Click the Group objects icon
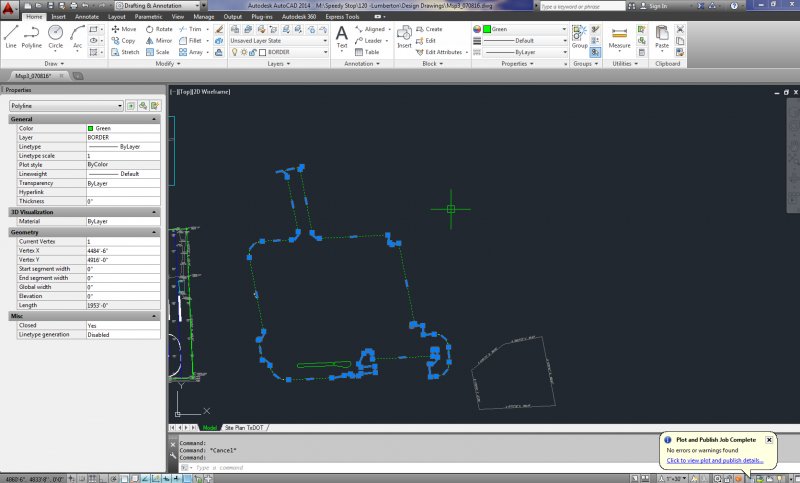The image size is (800, 483). point(579,37)
